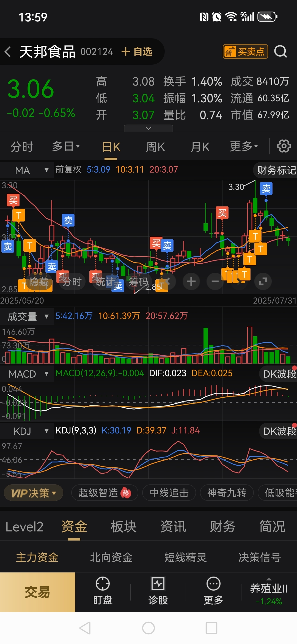Open the 多日 dropdown
Image resolution: width=297 pixels, height=644 pixels.
pos(66,146)
